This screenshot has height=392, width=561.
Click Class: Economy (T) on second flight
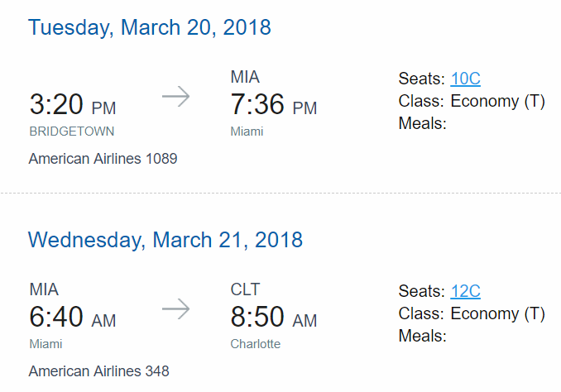(472, 313)
